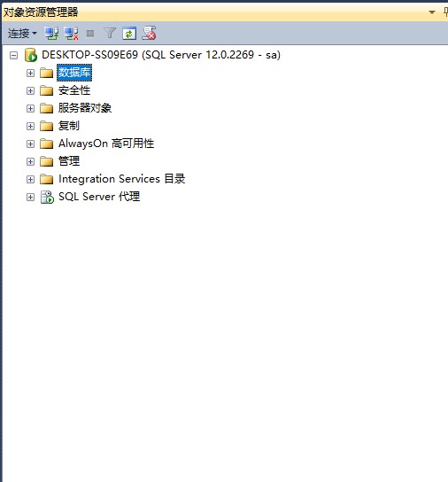This screenshot has width=448, height=482.
Task: Click the folder icon next to AlwaysOn 高可用性
Action: tap(46, 144)
